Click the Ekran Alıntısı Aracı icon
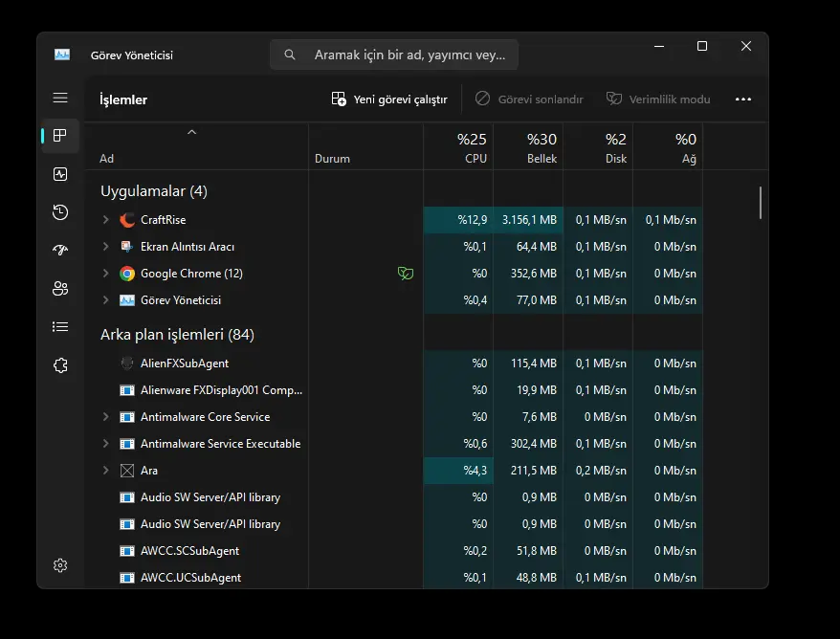Viewport: 840px width, 639px height. (x=127, y=247)
